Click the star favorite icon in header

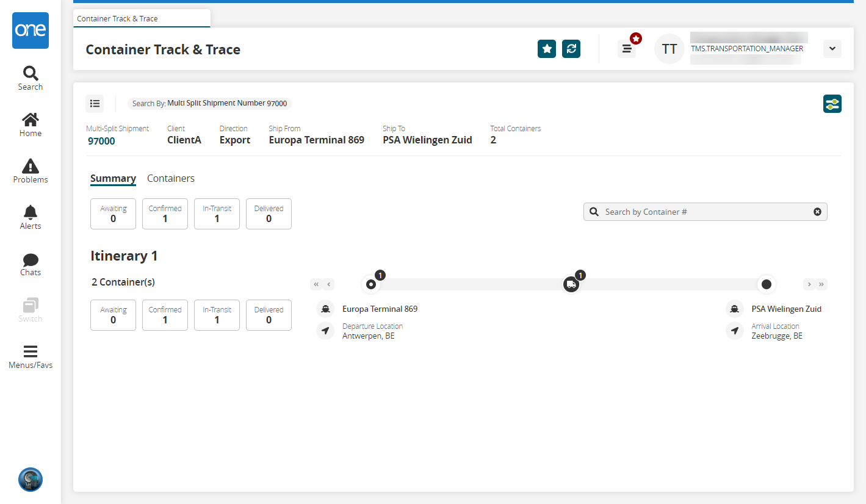tap(547, 49)
